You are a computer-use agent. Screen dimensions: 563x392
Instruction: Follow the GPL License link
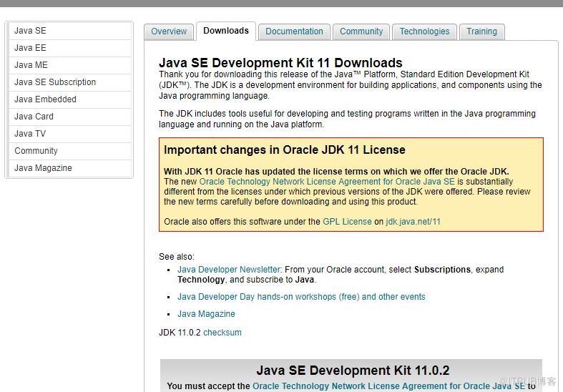[x=347, y=222]
